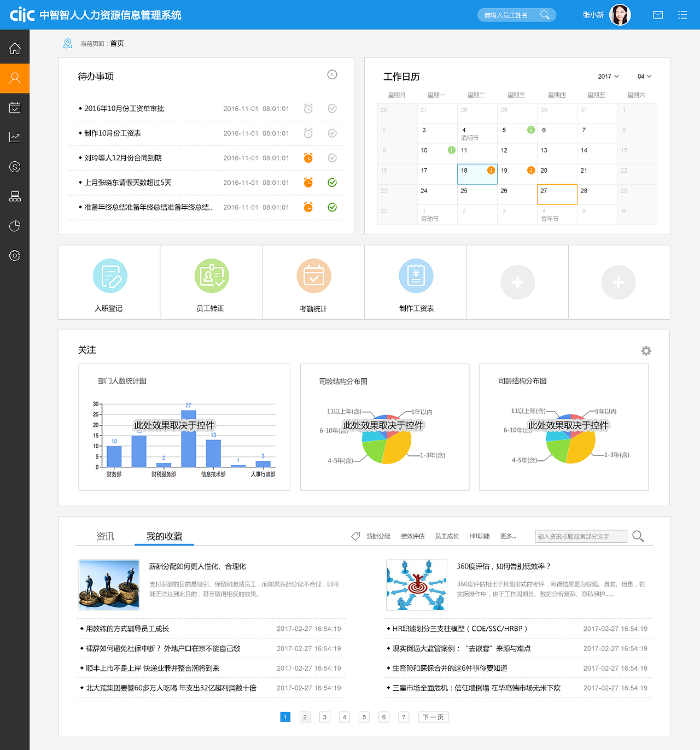The height and width of the screenshot is (750, 700).
Task: Select the 员工转正 icon
Action: 211,276
